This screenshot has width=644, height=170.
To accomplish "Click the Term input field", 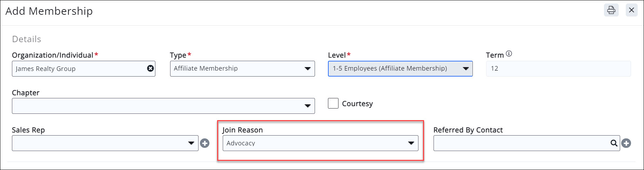I will pyautogui.click(x=558, y=68).
